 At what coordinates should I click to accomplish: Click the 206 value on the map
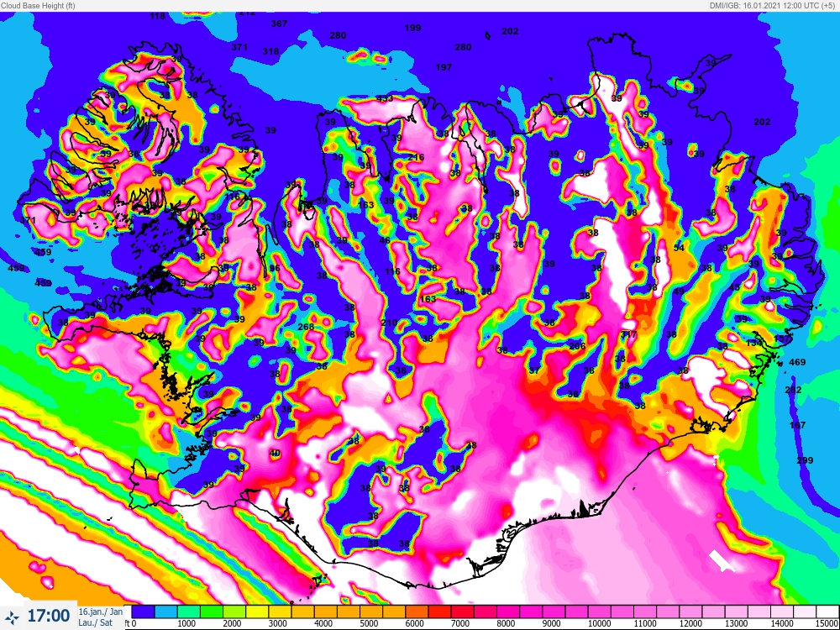[578, 347]
